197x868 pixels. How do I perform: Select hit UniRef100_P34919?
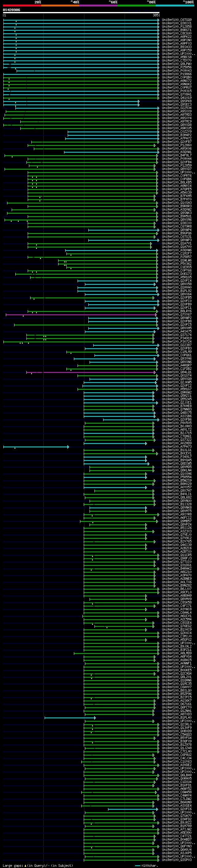click(177, 338)
